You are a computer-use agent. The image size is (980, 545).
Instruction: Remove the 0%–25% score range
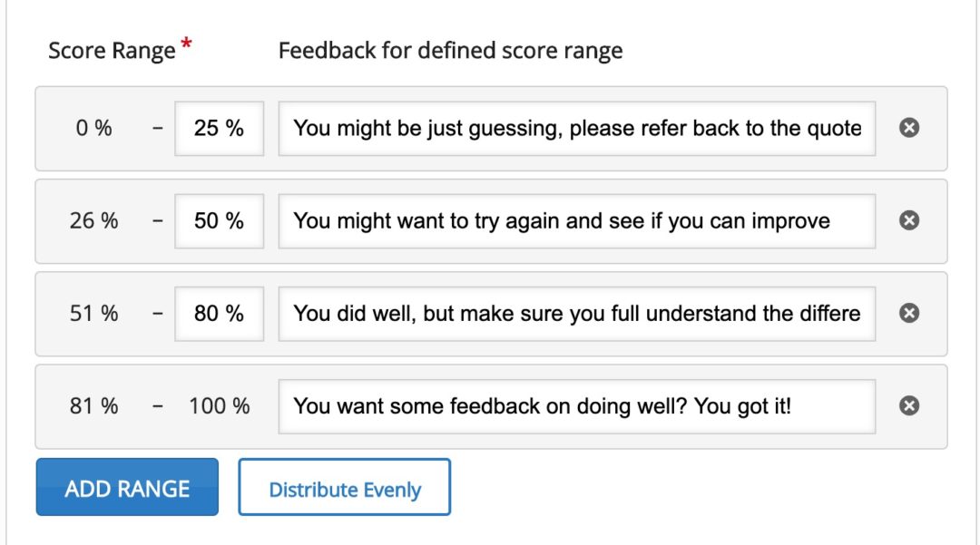pyautogui.click(x=908, y=129)
